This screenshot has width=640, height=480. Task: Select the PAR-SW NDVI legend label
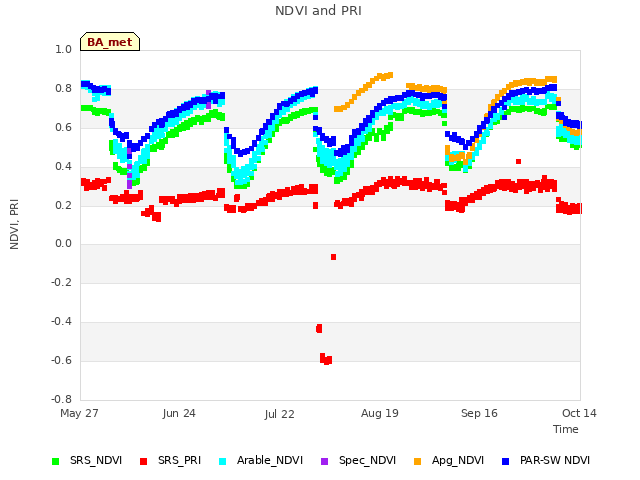coord(555,460)
